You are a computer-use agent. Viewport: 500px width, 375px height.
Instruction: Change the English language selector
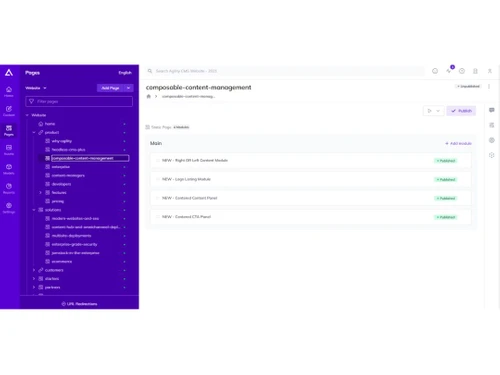[x=125, y=73]
